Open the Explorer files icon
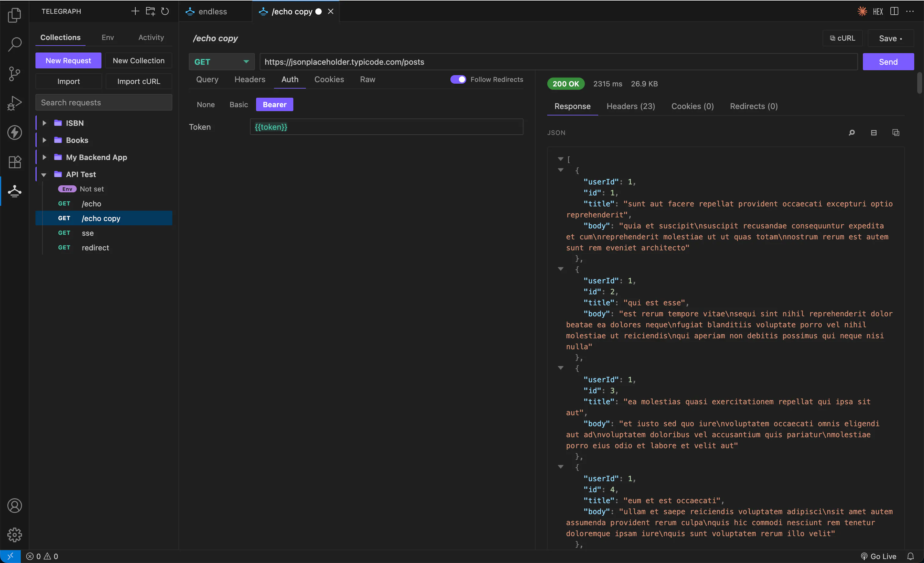This screenshot has height=563, width=924. tap(14, 15)
